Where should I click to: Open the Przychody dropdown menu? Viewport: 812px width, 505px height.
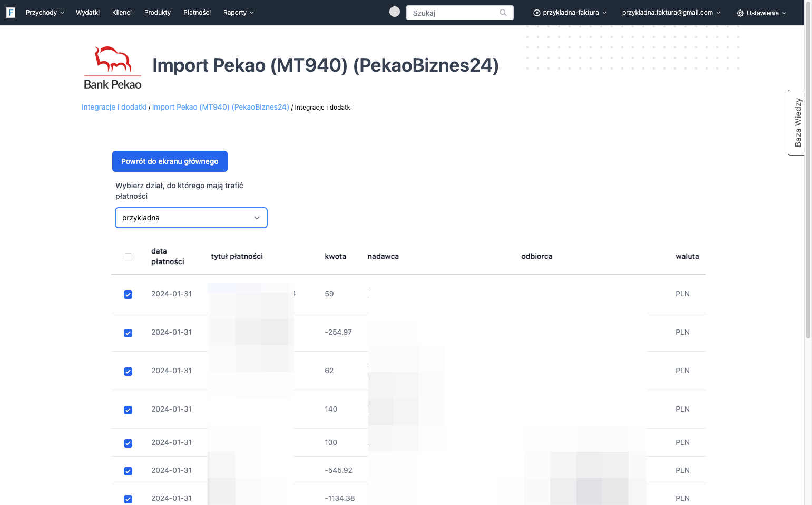(x=45, y=13)
